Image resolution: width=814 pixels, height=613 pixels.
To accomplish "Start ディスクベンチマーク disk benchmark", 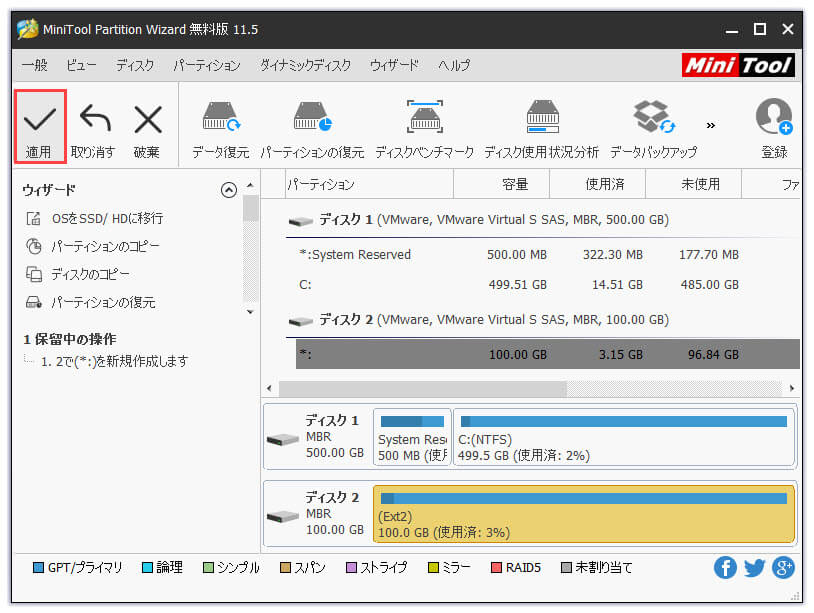I will pyautogui.click(x=425, y=120).
